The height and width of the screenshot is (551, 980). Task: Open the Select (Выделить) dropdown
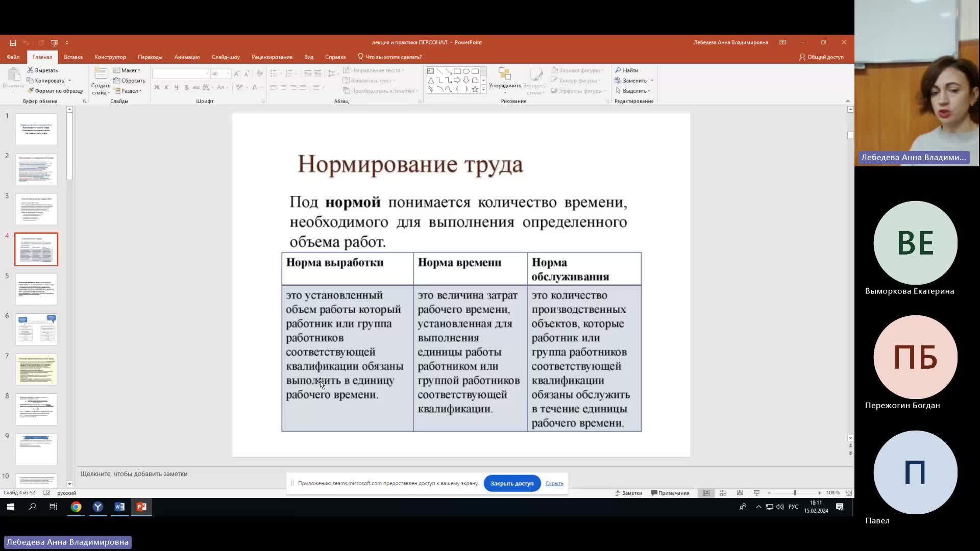click(x=633, y=91)
